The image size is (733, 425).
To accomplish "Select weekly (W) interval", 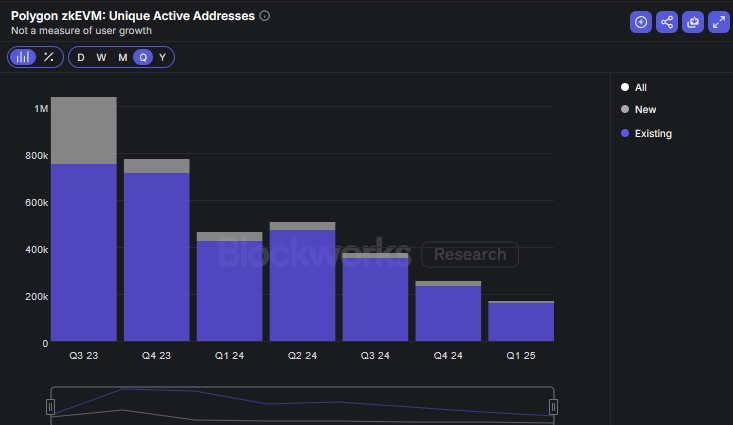I will (x=101, y=58).
